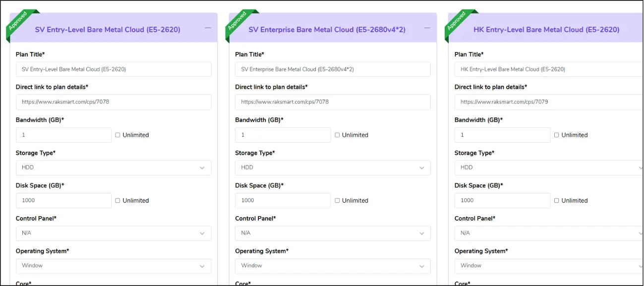Click Control Panel label in SV Enterprise card
Viewport: 644px width, 286px height.
(x=255, y=219)
